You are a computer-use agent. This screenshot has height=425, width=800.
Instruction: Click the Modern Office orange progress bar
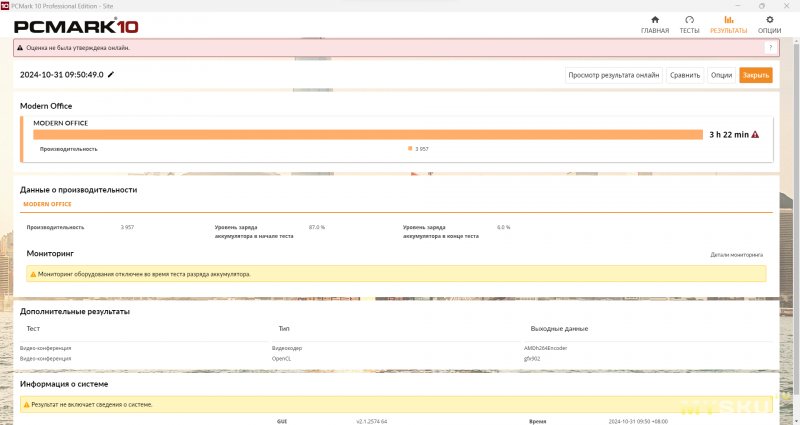coord(368,135)
